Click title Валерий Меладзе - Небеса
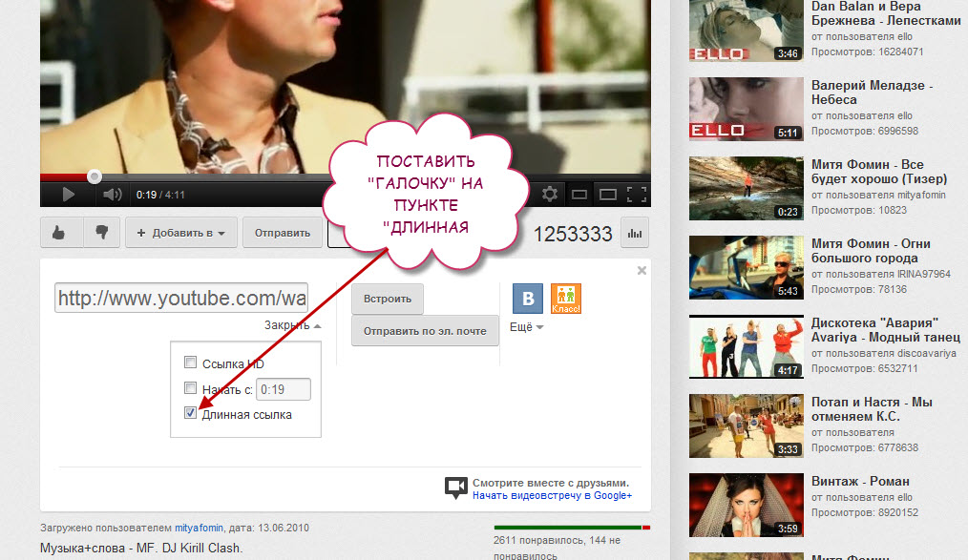 872,93
